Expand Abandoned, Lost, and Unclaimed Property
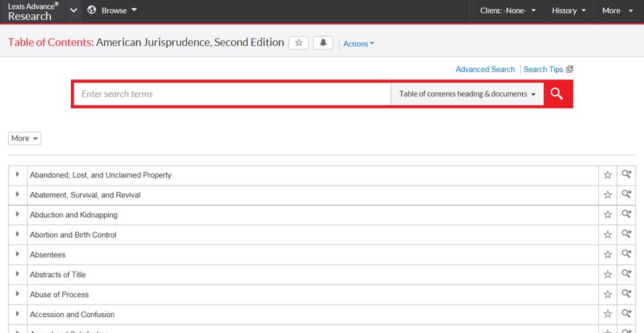The width and height of the screenshot is (644, 333). (x=18, y=174)
